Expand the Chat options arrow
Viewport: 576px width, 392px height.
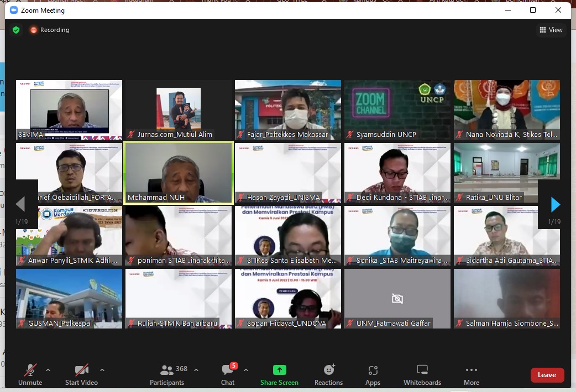pos(246,370)
